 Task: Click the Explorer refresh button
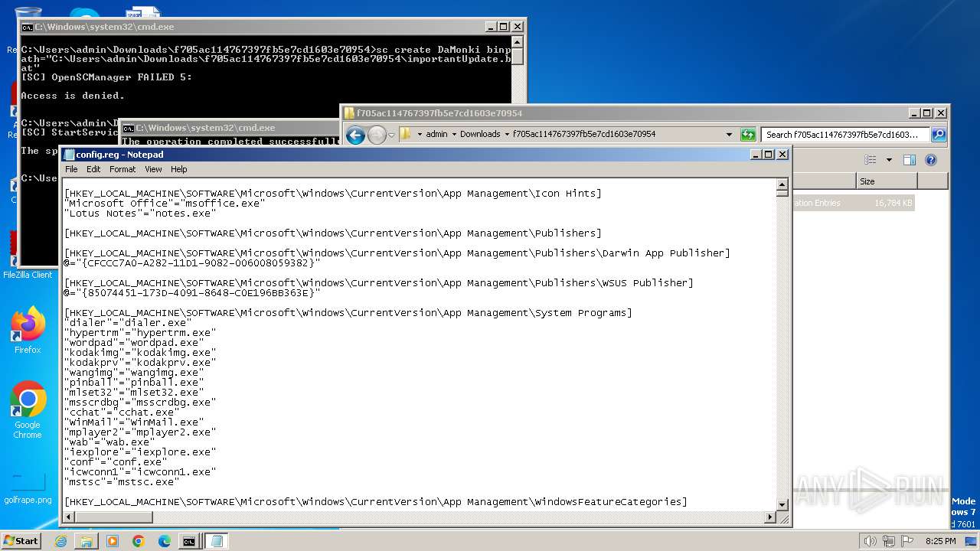pos(748,135)
